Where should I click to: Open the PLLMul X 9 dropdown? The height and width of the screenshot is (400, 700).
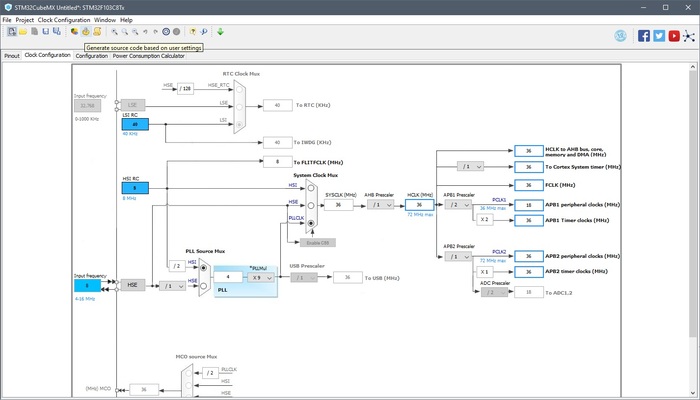coord(261,278)
